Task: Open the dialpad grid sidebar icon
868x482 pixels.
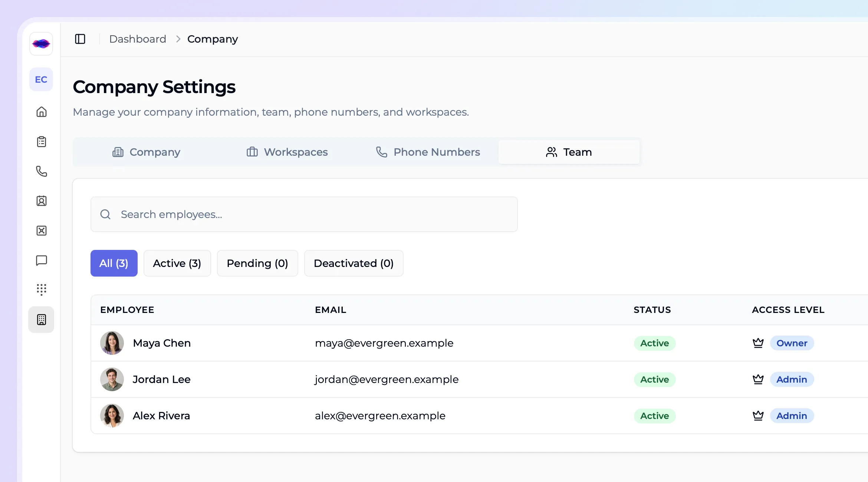Action: pos(42,290)
